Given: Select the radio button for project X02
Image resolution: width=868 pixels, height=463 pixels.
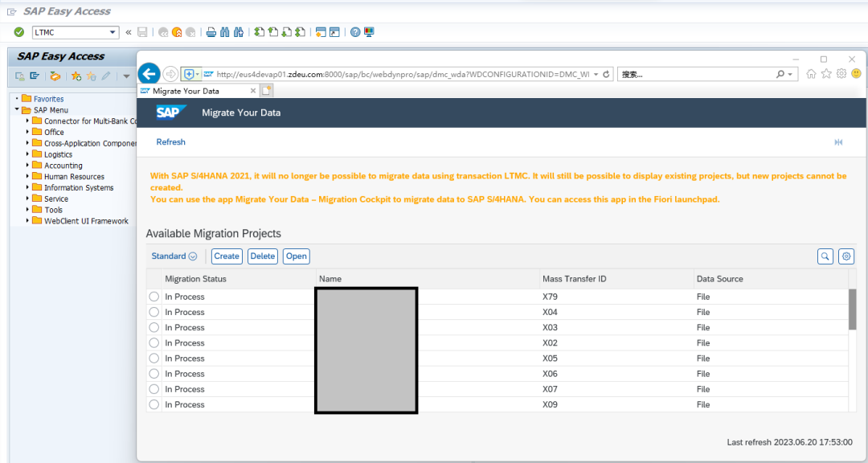Looking at the screenshot, I should pyautogui.click(x=154, y=342).
